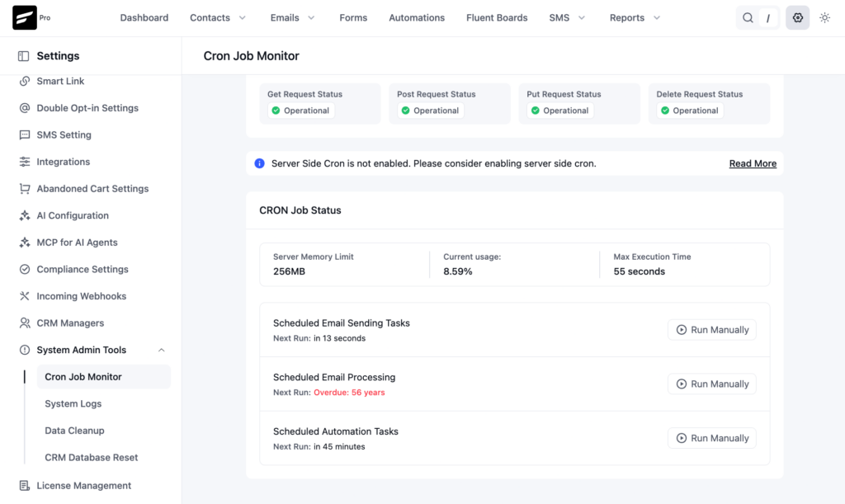
Task: Open the Reports menu label
Action: click(x=627, y=18)
